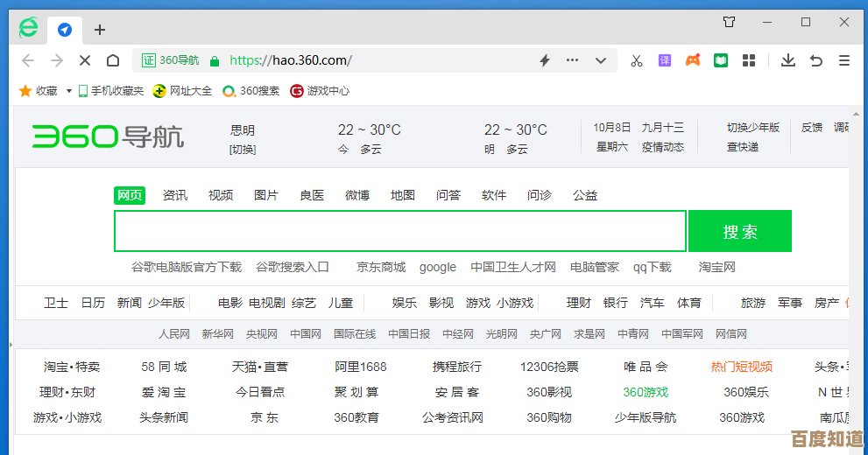The image size is (868, 455).
Task: Expand the address bar dropdown chevron
Action: click(601, 60)
